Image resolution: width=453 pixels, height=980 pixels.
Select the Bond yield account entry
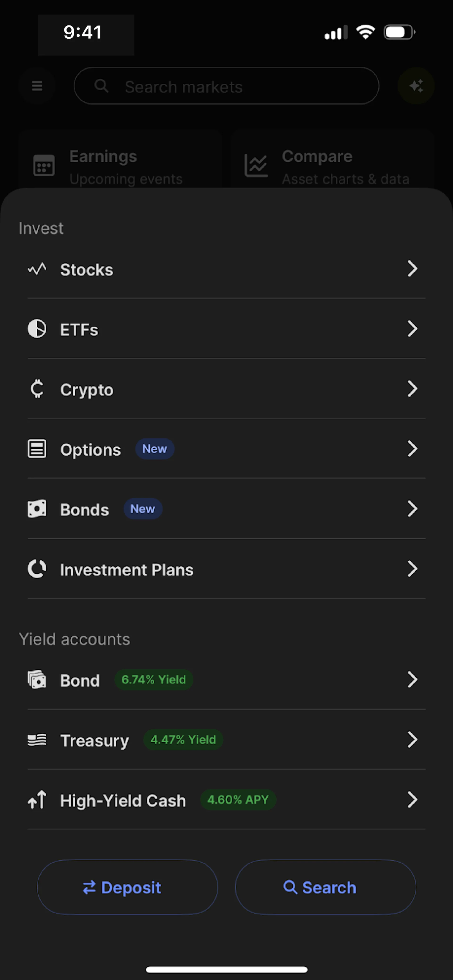(226, 680)
